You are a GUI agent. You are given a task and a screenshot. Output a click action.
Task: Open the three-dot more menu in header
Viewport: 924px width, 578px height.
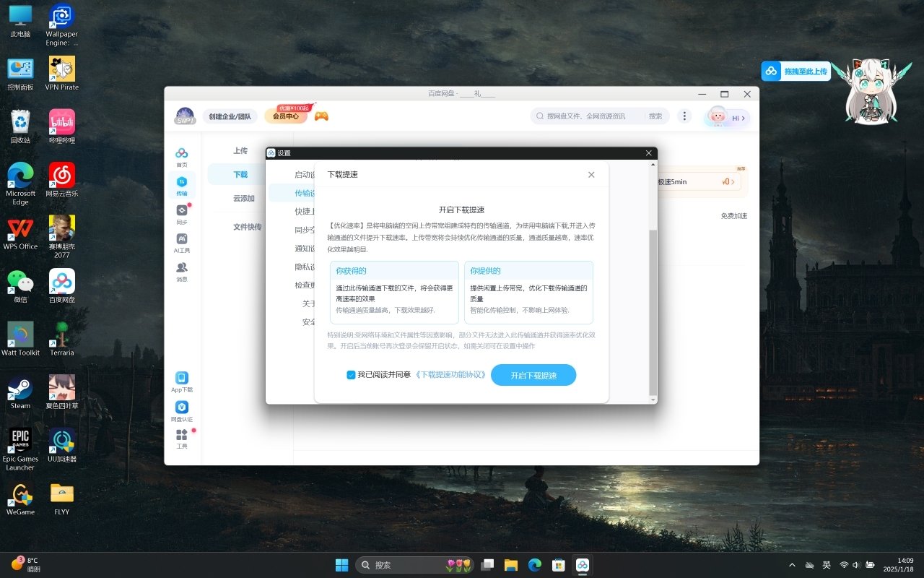(684, 116)
